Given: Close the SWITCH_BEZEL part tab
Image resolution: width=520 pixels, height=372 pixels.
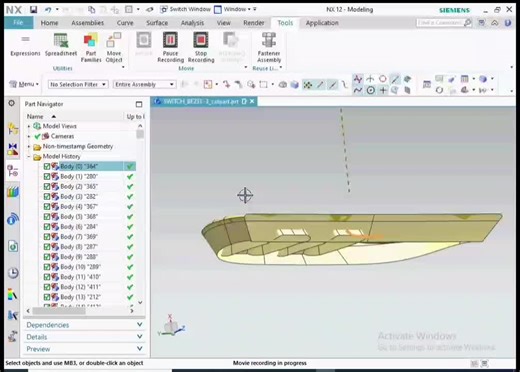Looking at the screenshot, I should click(252, 101).
